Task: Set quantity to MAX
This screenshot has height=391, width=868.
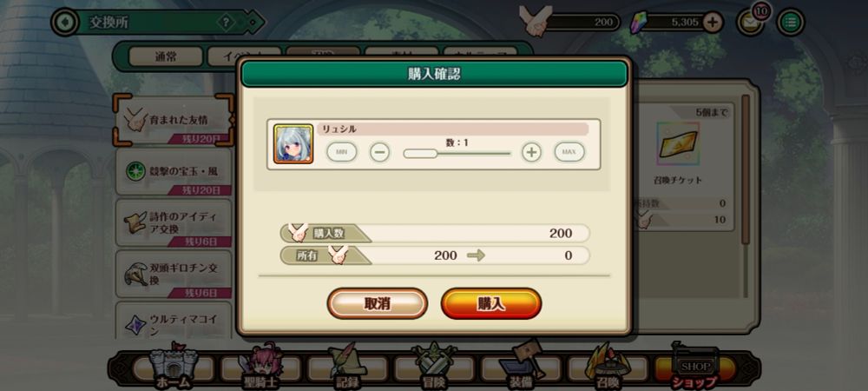Action: click(569, 152)
